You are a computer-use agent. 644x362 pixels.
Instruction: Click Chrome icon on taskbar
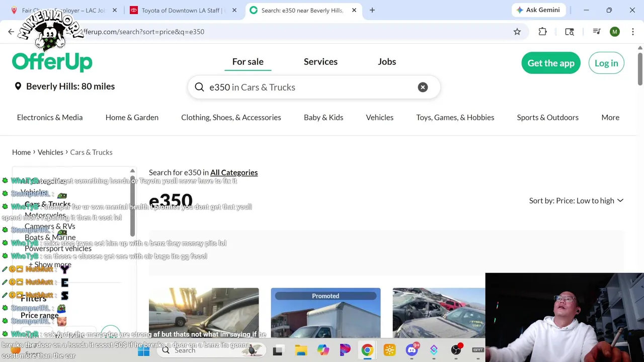367,350
